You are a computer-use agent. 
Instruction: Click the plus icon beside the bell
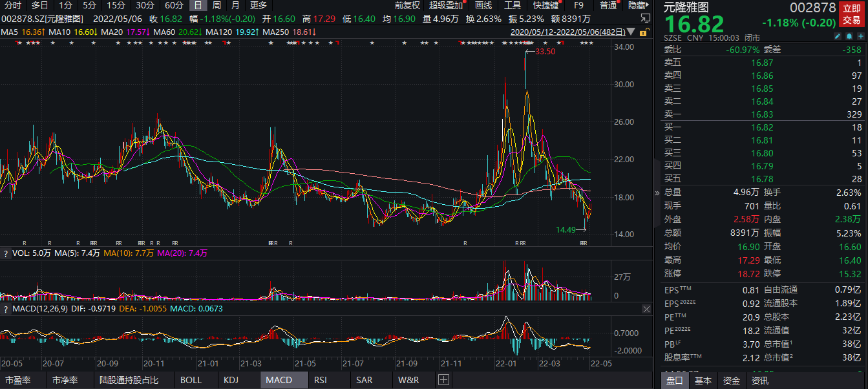tap(860, 37)
